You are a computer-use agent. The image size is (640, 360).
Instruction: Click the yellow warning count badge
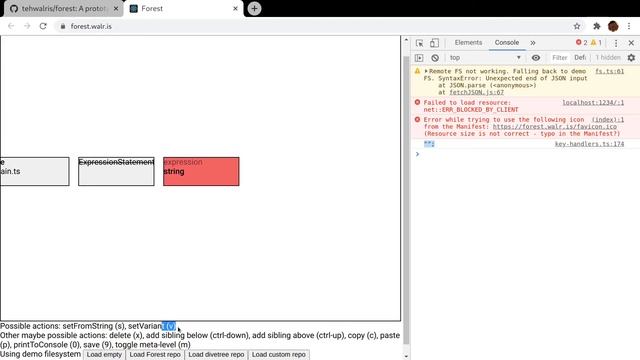point(596,42)
